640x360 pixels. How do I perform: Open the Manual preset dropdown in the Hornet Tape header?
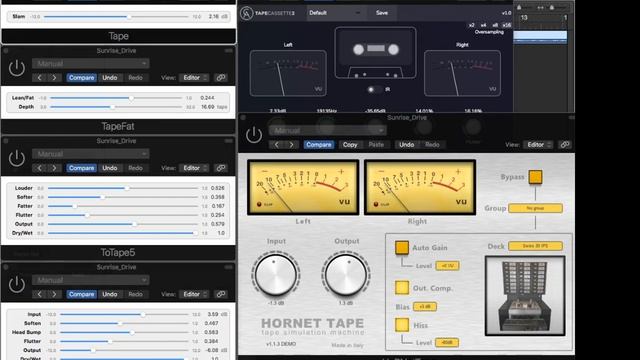pos(327,131)
